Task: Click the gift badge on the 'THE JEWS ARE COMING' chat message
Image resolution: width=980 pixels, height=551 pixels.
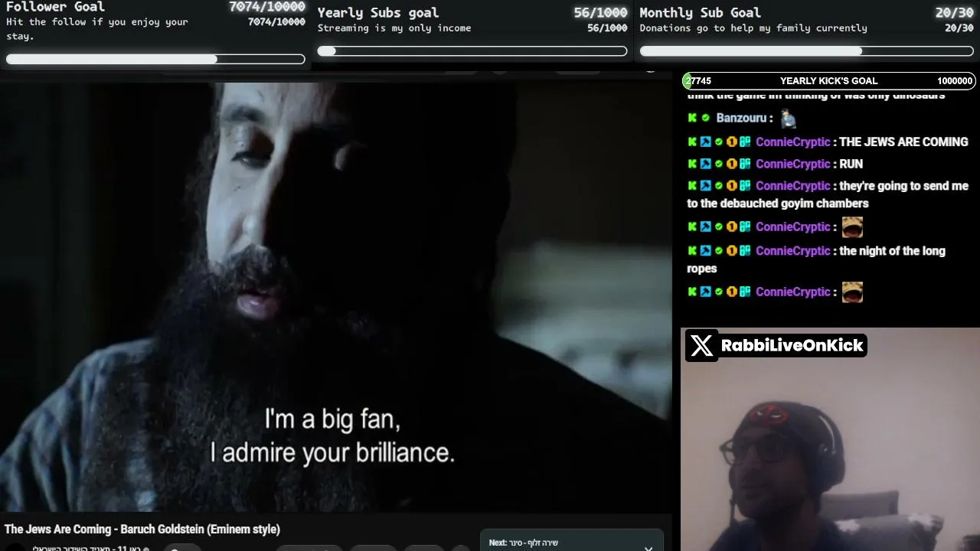Action: coord(745,142)
